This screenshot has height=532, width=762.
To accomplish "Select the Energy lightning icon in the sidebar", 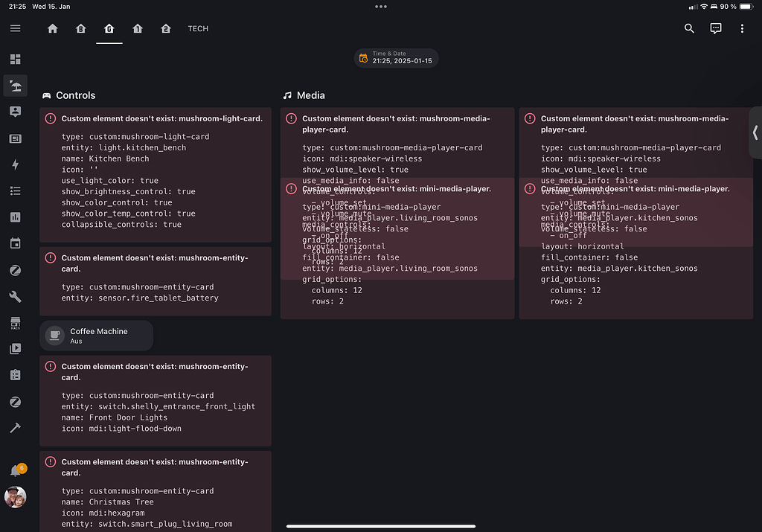I will click(15, 164).
